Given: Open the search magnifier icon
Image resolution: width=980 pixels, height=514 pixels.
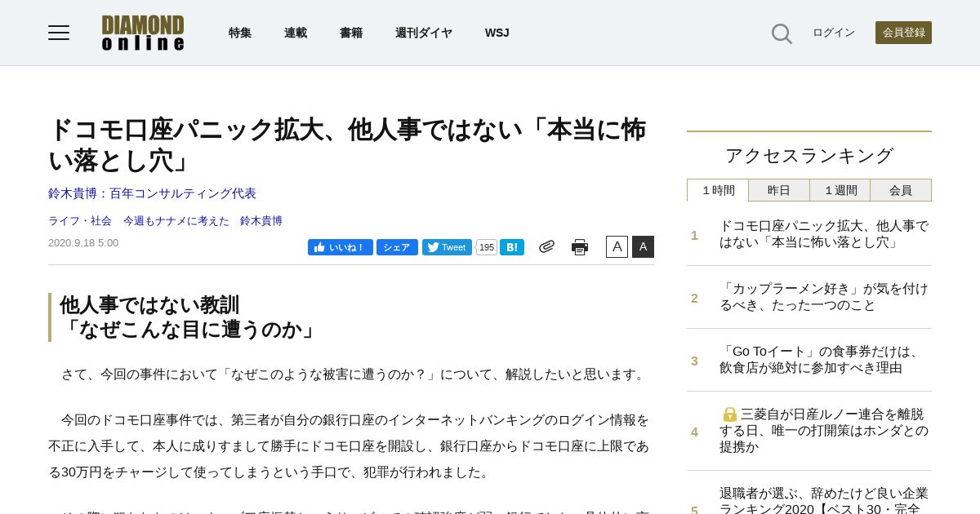Looking at the screenshot, I should pyautogui.click(x=782, y=33).
